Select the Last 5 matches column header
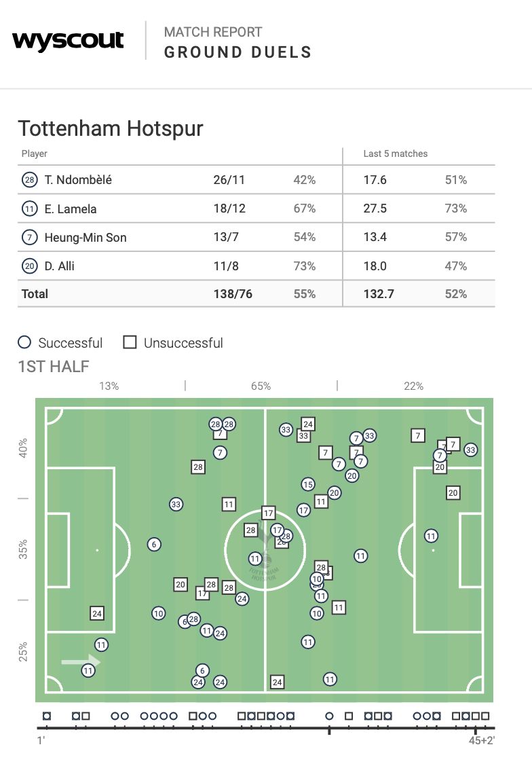532x766 pixels. click(x=396, y=153)
